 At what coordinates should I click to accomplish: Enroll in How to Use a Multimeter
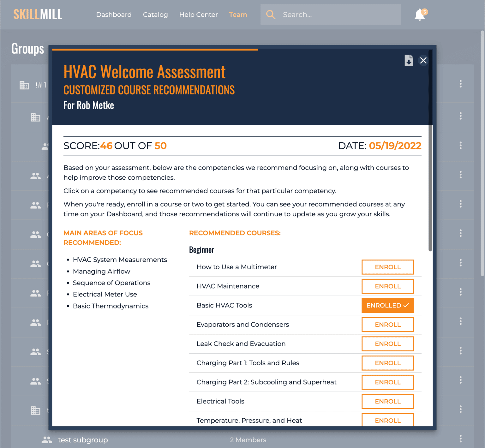[x=387, y=267]
